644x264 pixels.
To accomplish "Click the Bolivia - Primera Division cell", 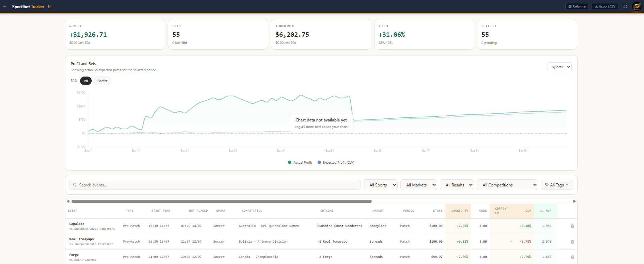I will tap(263, 242).
